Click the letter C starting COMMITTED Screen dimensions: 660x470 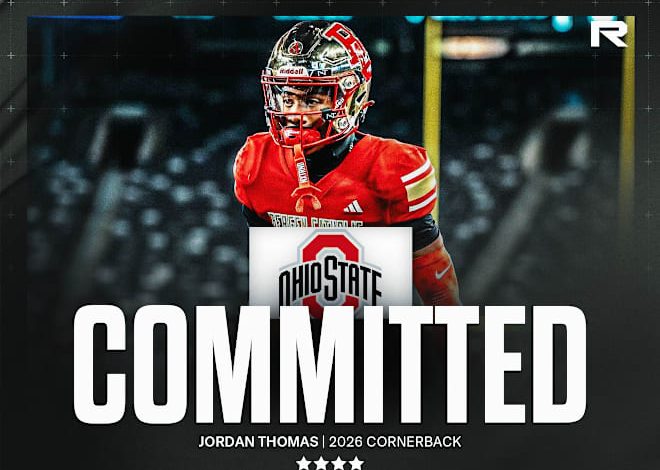pyautogui.click(x=100, y=364)
